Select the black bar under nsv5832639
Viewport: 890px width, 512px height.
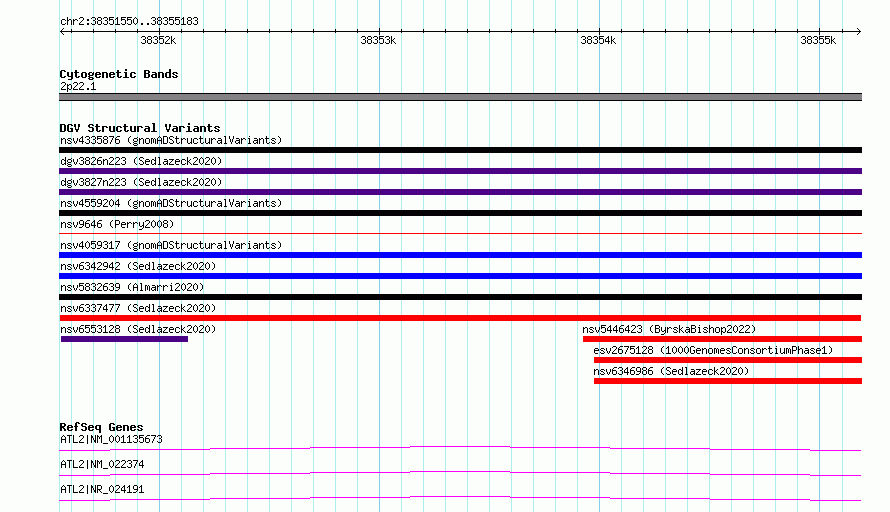pyautogui.click(x=460, y=297)
